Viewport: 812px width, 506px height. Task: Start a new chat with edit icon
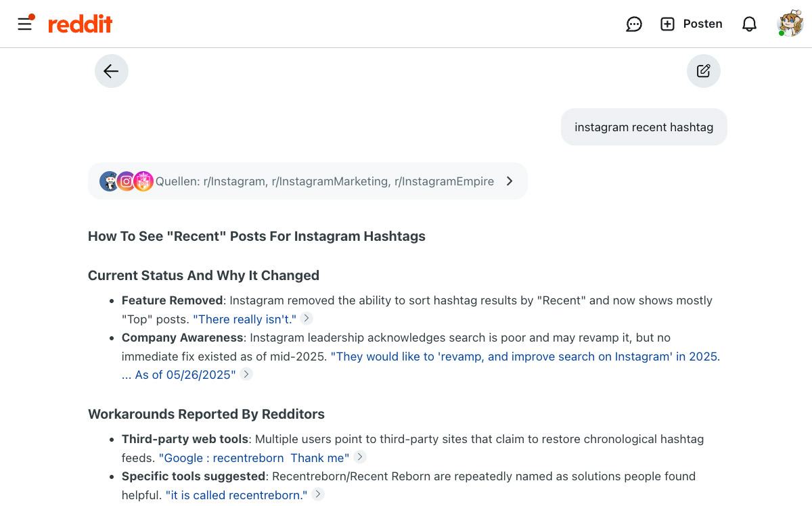coord(704,71)
